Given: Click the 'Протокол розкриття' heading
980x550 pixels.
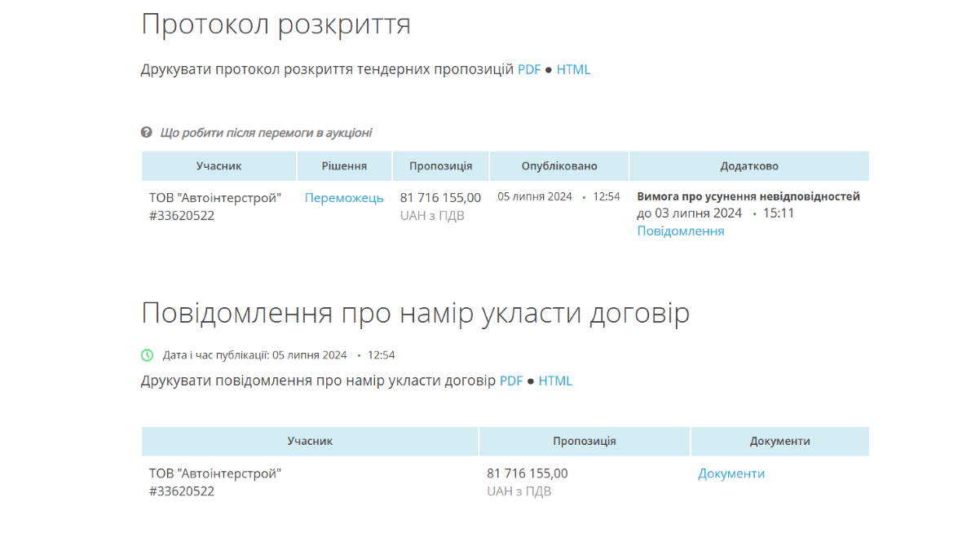Looking at the screenshot, I should click(276, 24).
